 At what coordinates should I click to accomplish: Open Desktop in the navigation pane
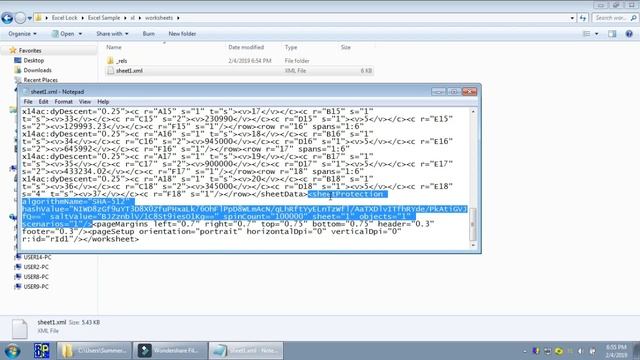(x=33, y=60)
